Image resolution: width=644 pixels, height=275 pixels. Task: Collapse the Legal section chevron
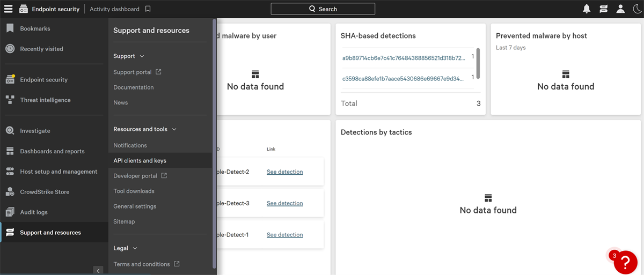click(x=135, y=248)
